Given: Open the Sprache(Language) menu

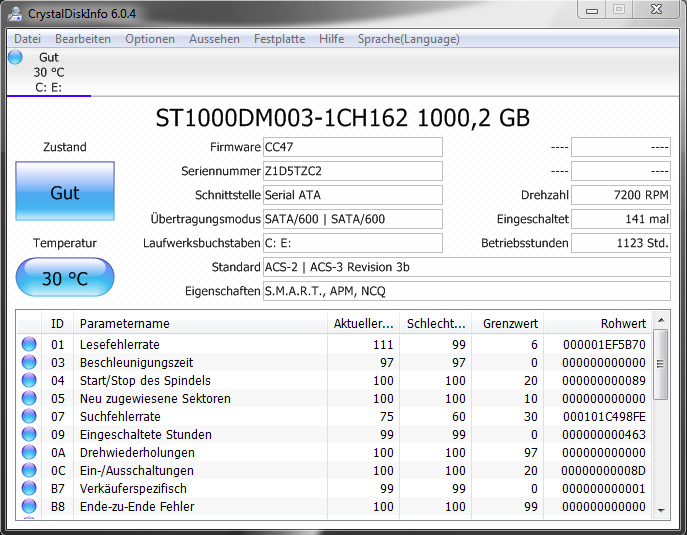Looking at the screenshot, I should (x=409, y=39).
